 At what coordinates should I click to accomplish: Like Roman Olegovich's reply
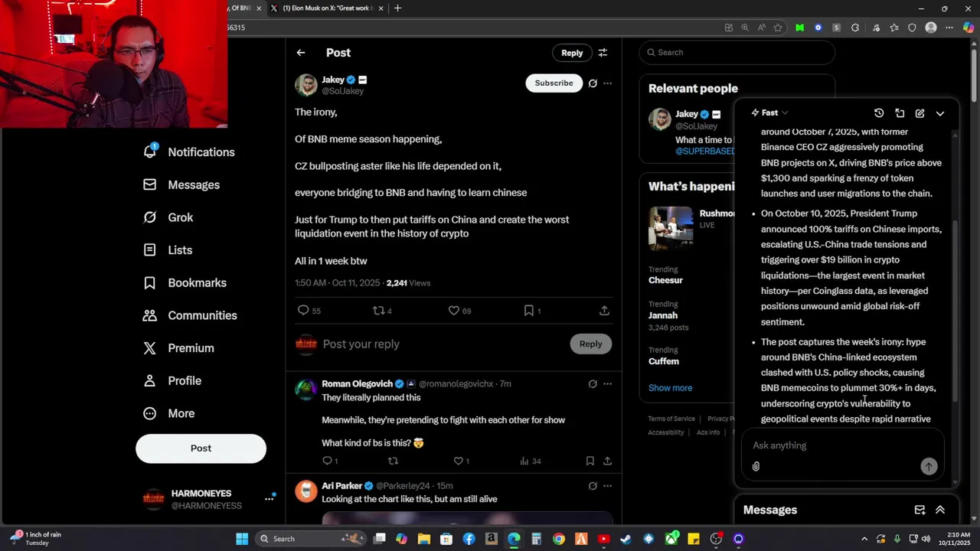coord(459,461)
